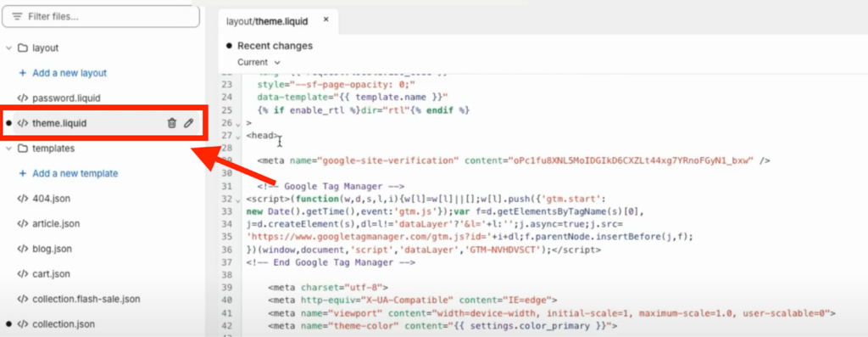
Task: Click the layout folder icon
Action: 23,48
